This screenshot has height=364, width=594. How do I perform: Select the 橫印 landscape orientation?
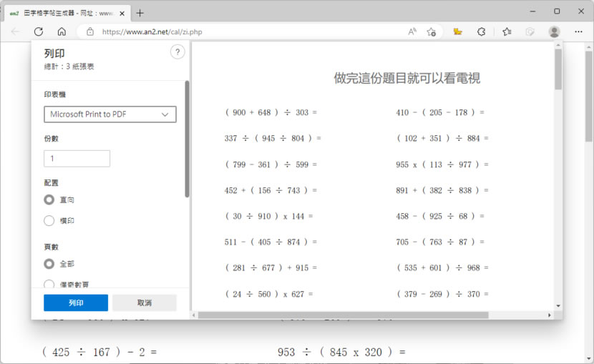click(x=49, y=221)
